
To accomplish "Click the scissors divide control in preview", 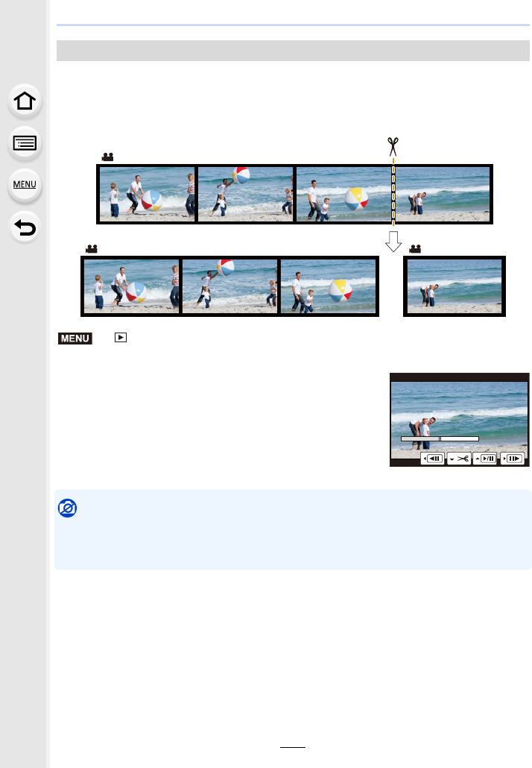I will pyautogui.click(x=459, y=459).
